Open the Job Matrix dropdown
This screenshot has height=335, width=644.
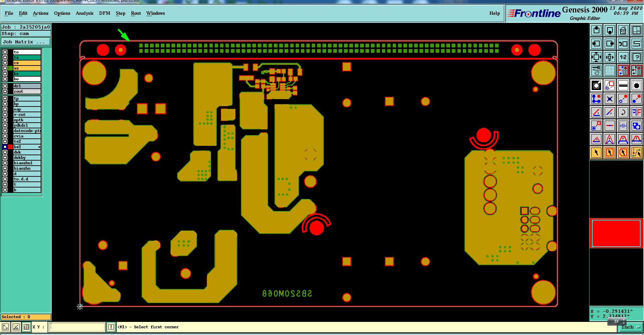[26, 42]
